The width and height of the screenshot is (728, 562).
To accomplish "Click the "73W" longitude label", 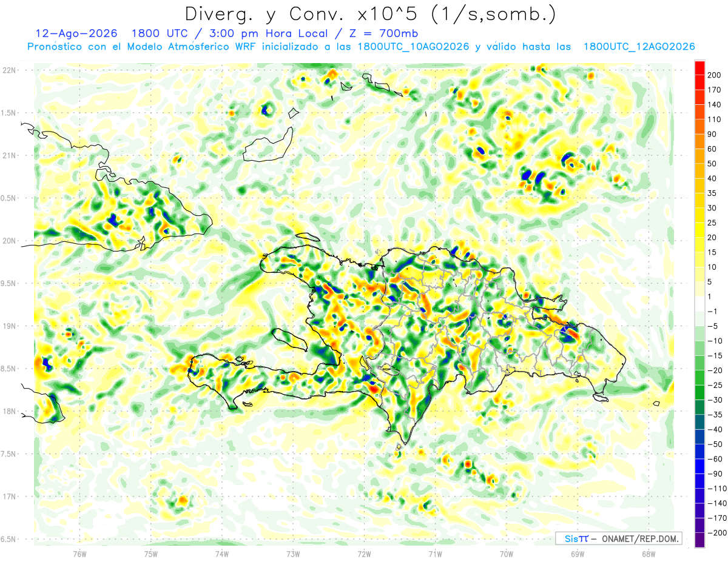I will point(293,554).
